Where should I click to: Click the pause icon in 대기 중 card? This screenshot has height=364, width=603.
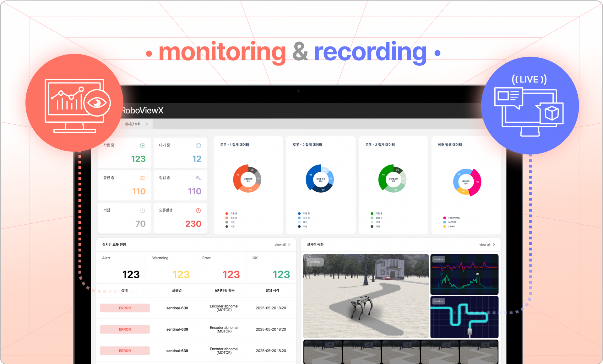point(198,146)
